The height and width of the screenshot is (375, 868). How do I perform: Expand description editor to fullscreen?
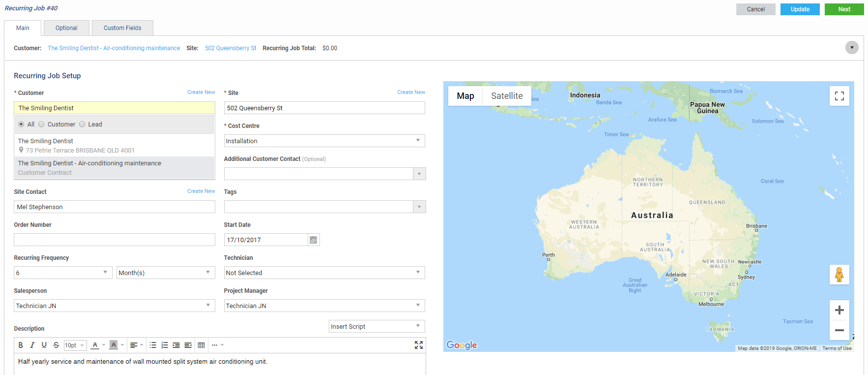point(418,345)
